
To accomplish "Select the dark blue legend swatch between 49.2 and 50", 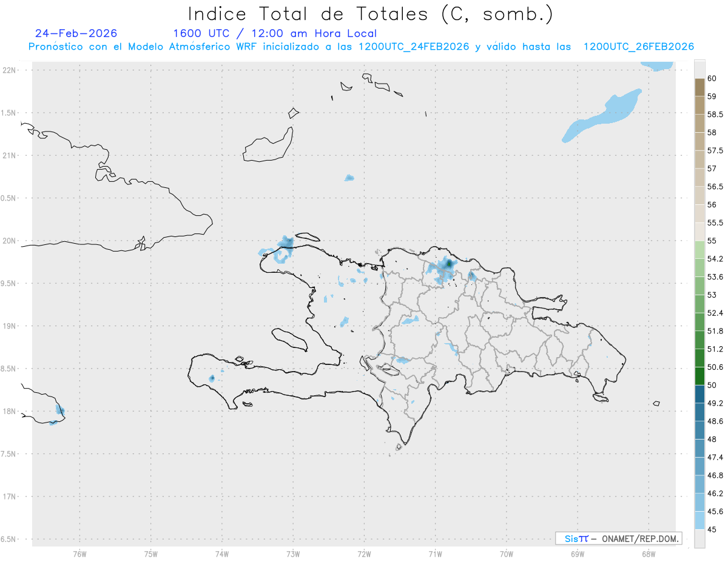I will (x=699, y=394).
